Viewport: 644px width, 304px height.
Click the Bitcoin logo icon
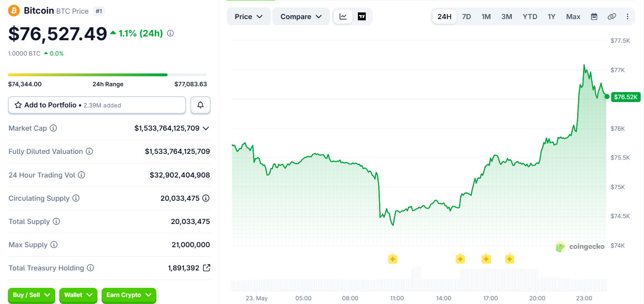click(x=14, y=11)
